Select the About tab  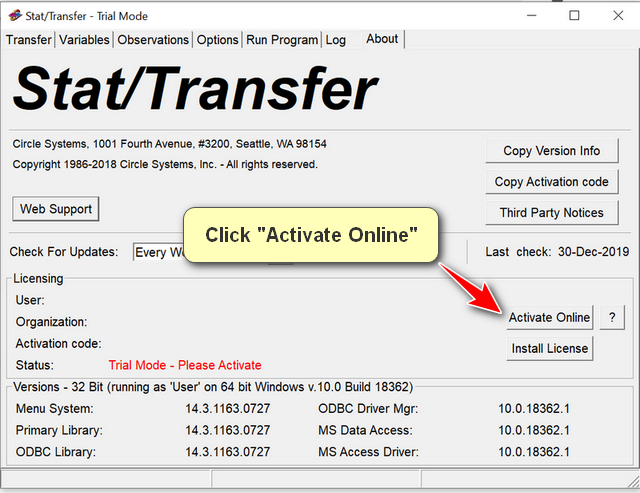pos(382,39)
